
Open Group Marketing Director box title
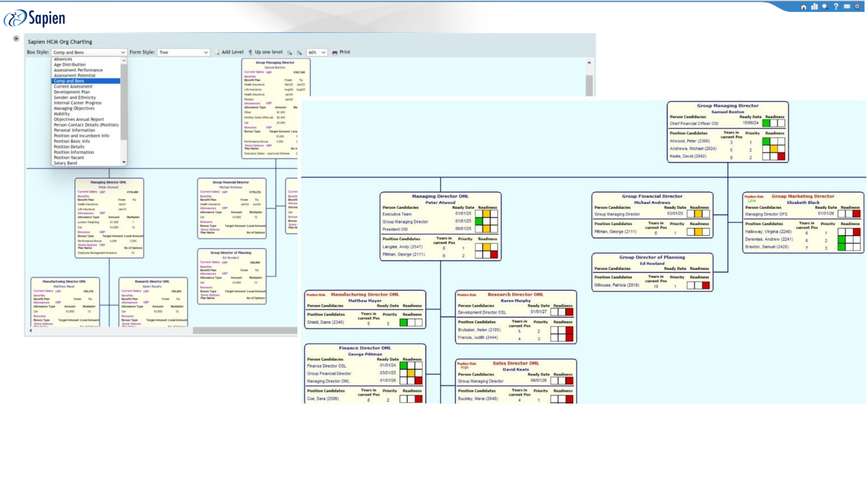[802, 196]
